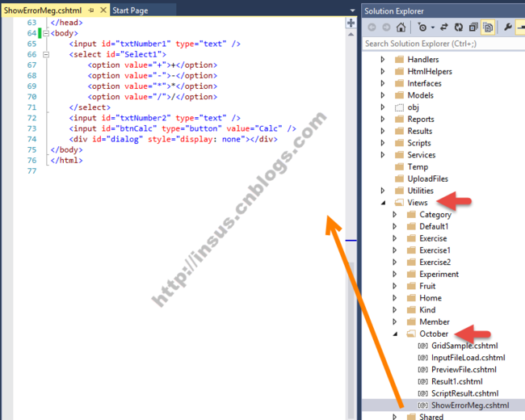Click the Solution Explorer panel title

(394, 11)
